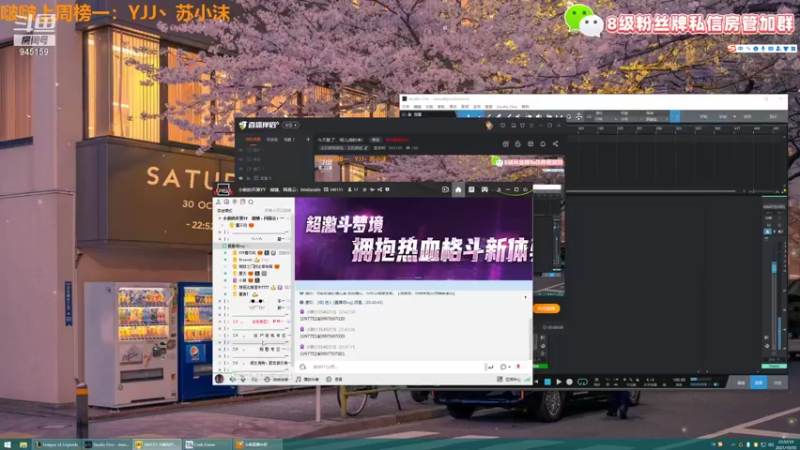800x450 pixels.
Task: Toggle loop in Studio One transport
Action: tap(582, 382)
